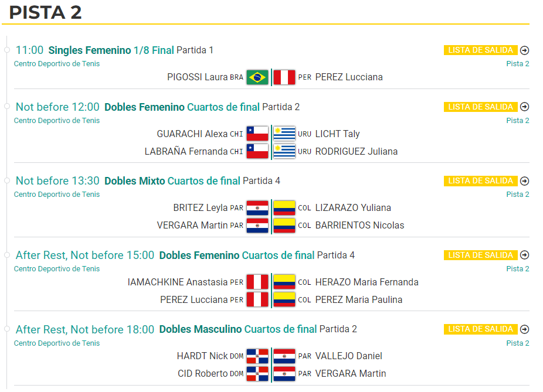Image resolution: width=543 pixels, height=392 pixels.
Task: Click the arrow icon for Dobles Mixto match
Action: [524, 181]
